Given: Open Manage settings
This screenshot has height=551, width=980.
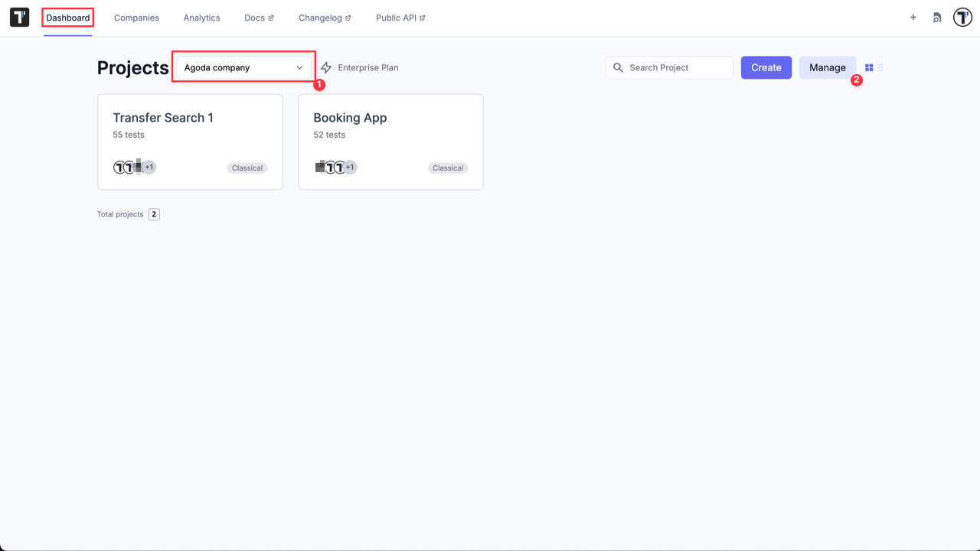Looking at the screenshot, I should (827, 67).
